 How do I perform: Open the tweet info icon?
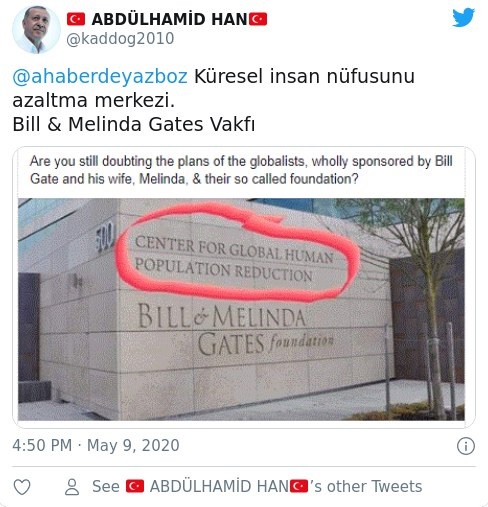coord(465,446)
